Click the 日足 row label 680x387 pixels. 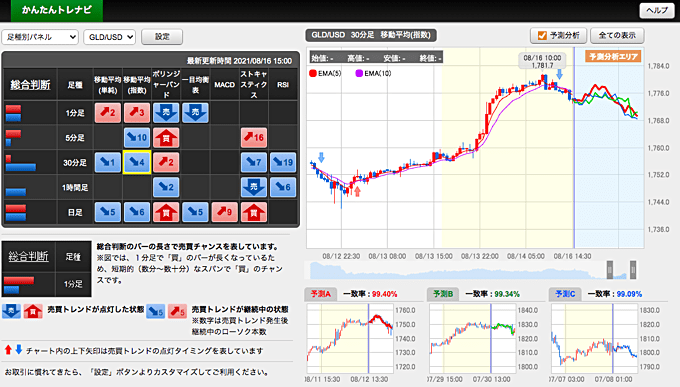pyautogui.click(x=75, y=212)
